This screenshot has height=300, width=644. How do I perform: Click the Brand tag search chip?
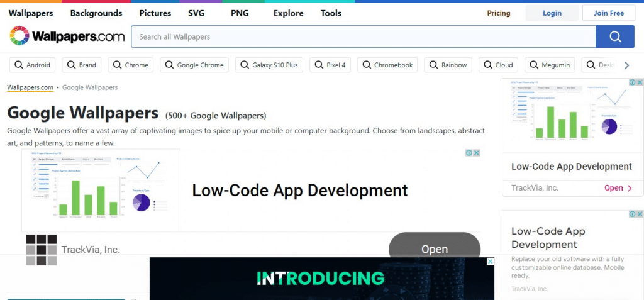pos(82,65)
